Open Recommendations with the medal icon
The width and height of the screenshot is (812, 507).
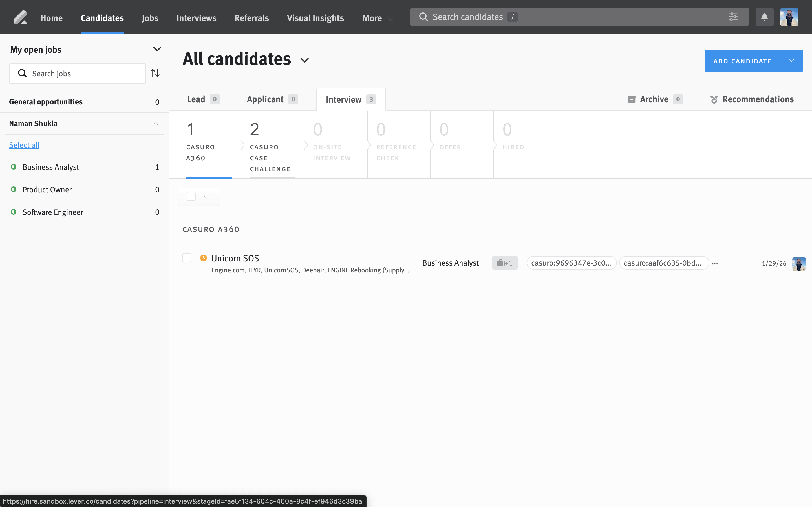[x=752, y=99]
